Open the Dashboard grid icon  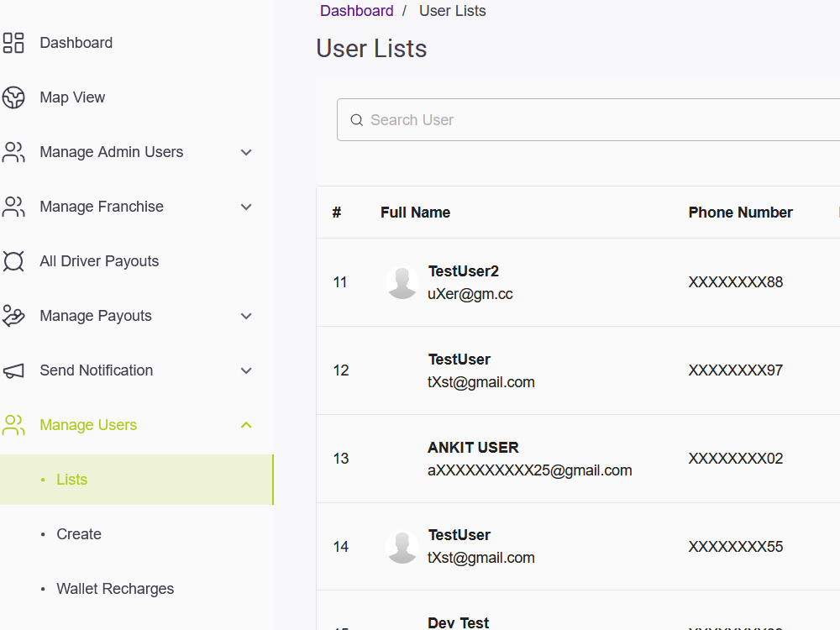[x=13, y=43]
